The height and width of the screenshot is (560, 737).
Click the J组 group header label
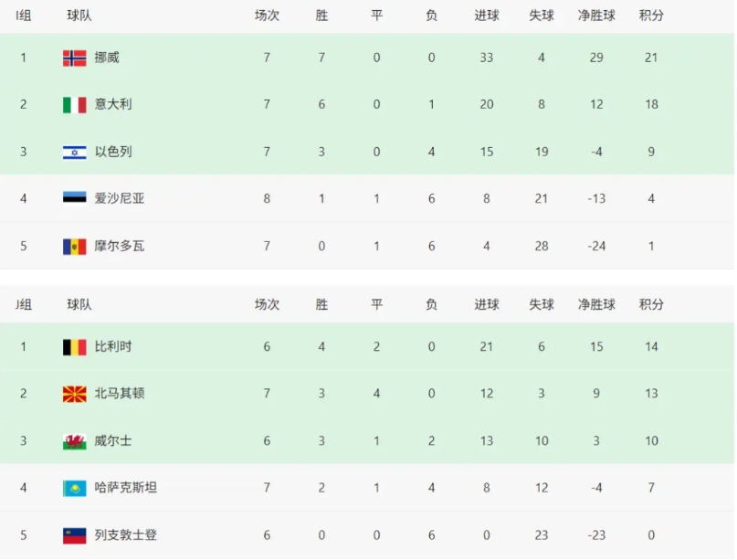click(23, 304)
